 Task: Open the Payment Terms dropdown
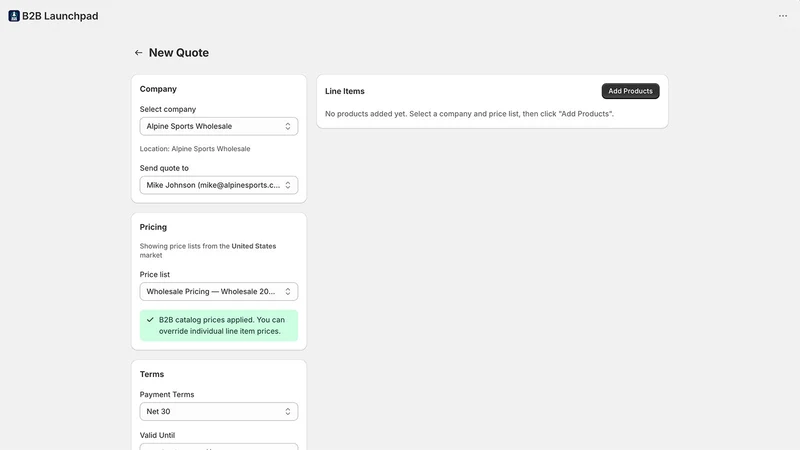(219, 411)
